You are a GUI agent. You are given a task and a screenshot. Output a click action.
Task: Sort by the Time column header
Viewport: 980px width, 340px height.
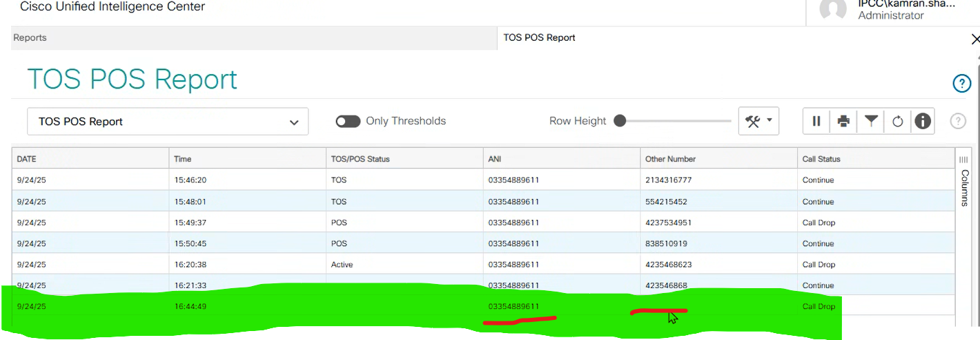click(x=183, y=159)
